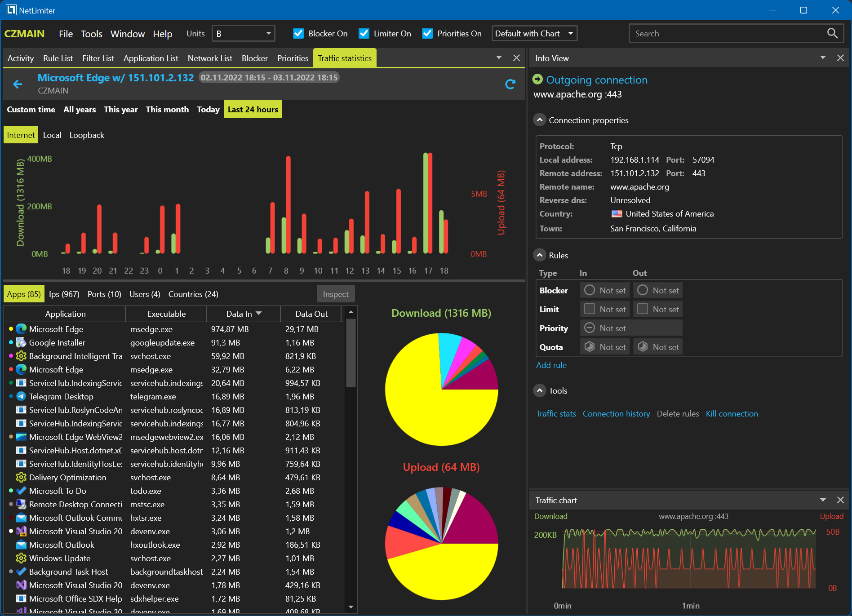This screenshot has height=616, width=852.
Task: Open the Default with Chart layout dropdown
Action: point(534,33)
